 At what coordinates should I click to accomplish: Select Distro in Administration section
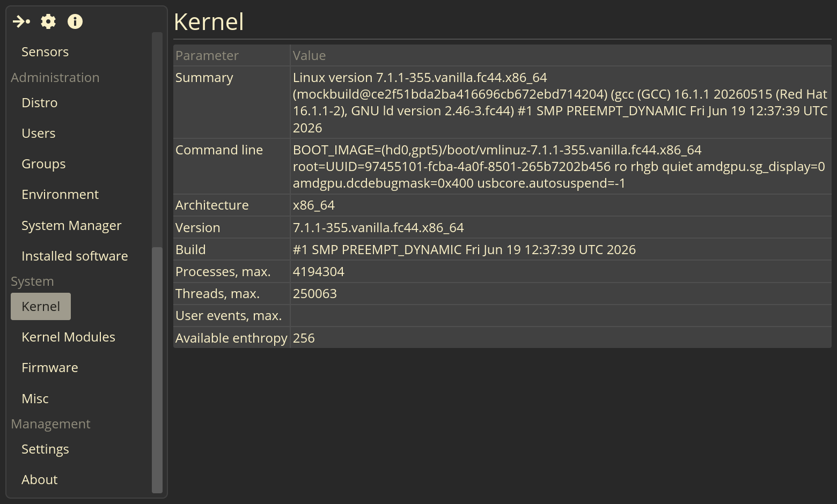40,103
